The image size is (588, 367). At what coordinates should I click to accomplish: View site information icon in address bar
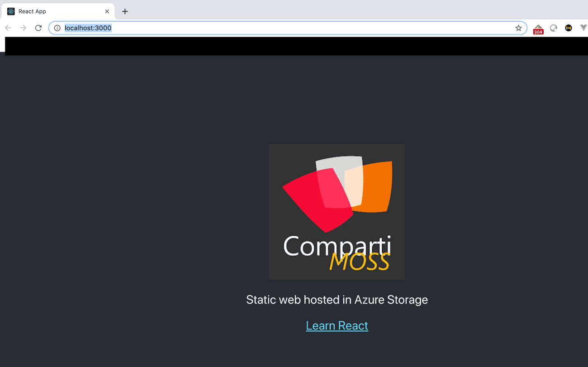(x=57, y=28)
